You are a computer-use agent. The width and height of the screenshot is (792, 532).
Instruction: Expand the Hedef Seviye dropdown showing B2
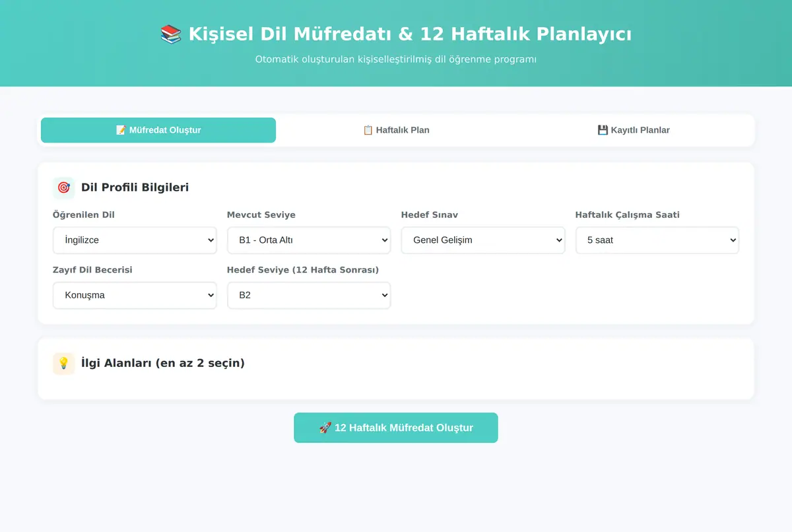tap(309, 295)
